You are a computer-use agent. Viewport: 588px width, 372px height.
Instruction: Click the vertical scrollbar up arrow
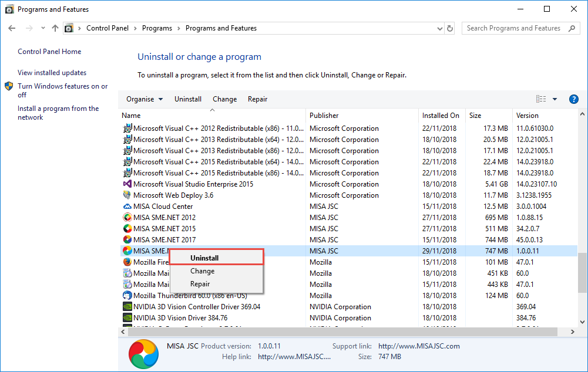pyautogui.click(x=582, y=114)
